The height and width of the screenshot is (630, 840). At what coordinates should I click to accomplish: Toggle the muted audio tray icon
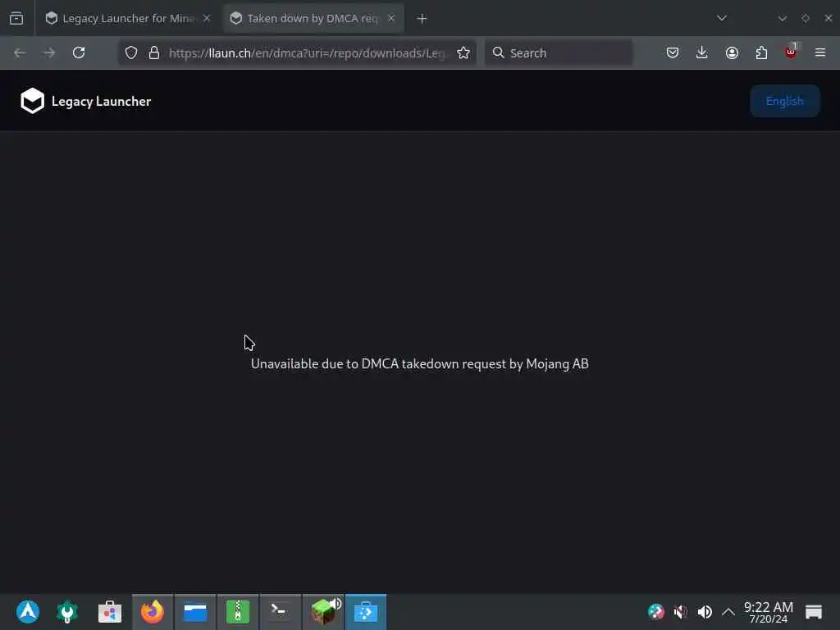click(680, 611)
